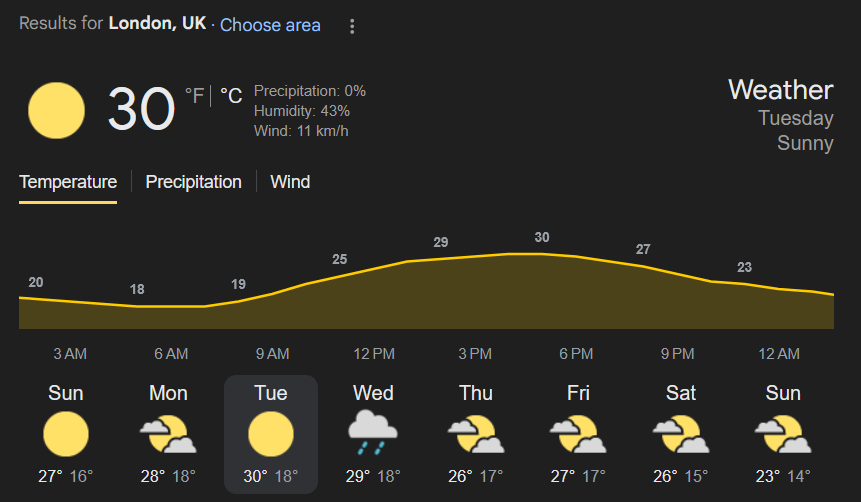
Task: Select Tuesday's sunny forecast icon
Action: click(x=271, y=434)
